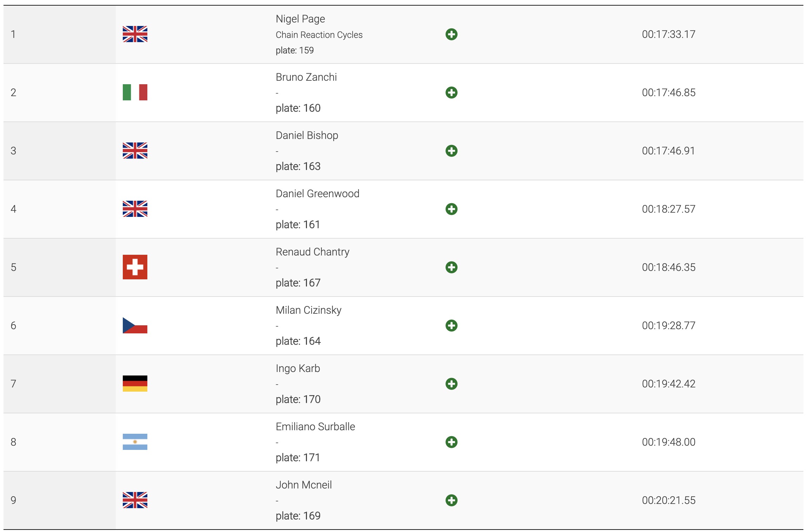Expand Bruno Zanchi's green plus icon
809x532 pixels.
451,93
